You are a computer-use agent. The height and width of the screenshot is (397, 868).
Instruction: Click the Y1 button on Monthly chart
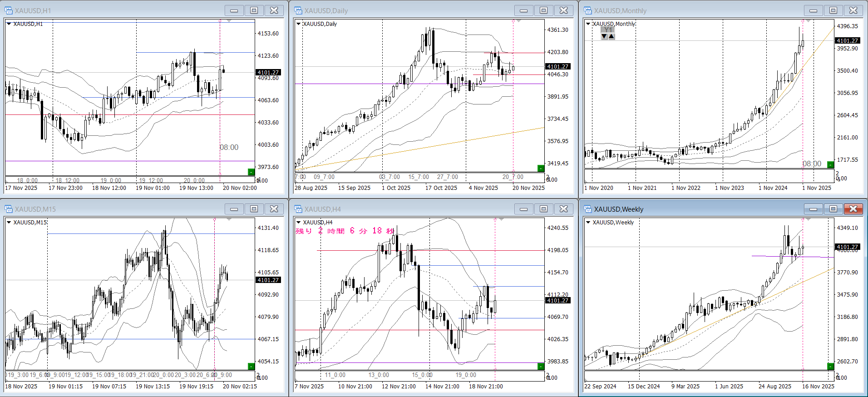[x=608, y=30]
